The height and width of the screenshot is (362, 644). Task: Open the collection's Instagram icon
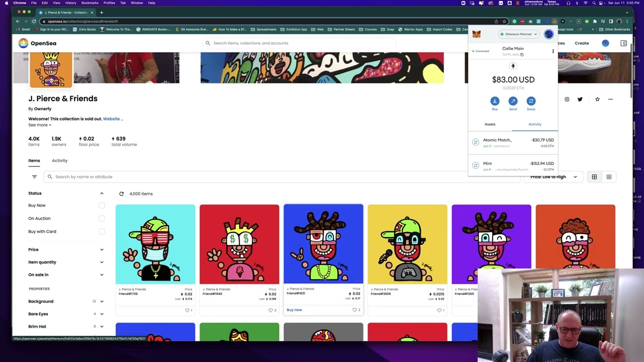(x=567, y=100)
